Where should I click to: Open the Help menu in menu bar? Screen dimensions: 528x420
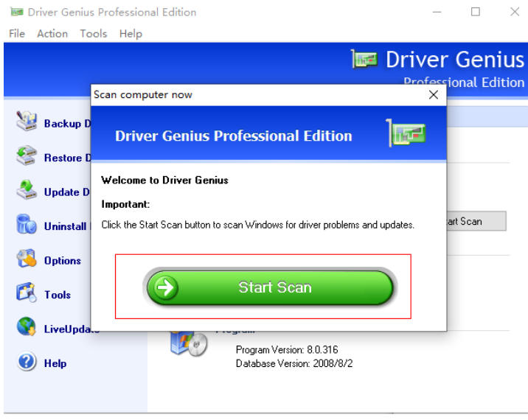point(131,34)
